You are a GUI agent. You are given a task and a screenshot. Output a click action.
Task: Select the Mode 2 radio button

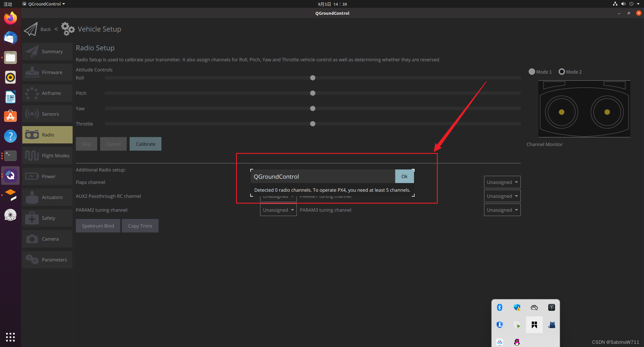[562, 72]
